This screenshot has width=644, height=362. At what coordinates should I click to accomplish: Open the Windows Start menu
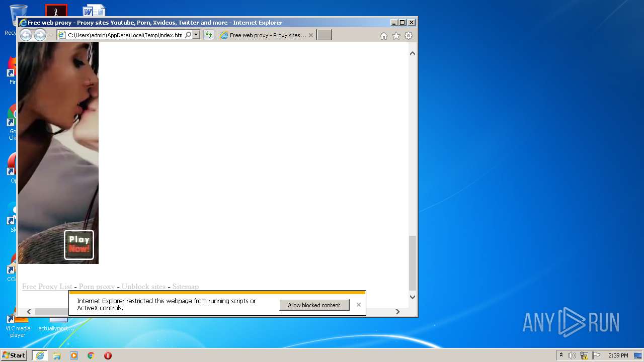(14, 355)
